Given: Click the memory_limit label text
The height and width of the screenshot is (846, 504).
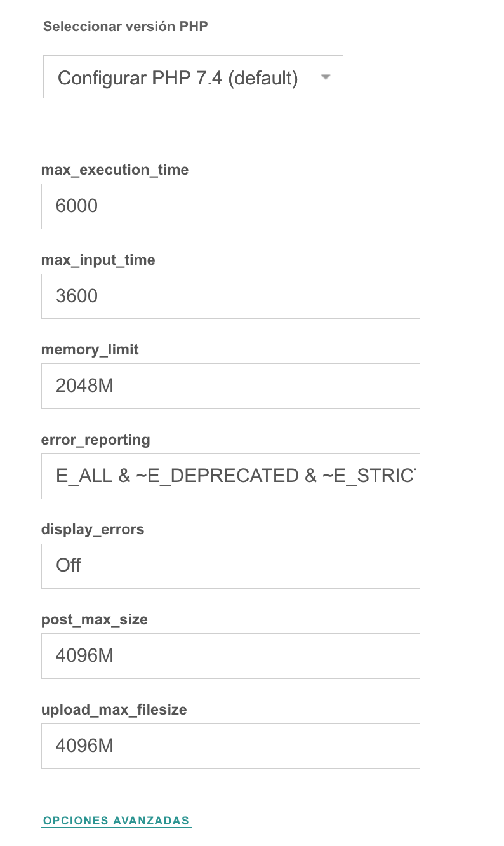Looking at the screenshot, I should [x=90, y=350].
